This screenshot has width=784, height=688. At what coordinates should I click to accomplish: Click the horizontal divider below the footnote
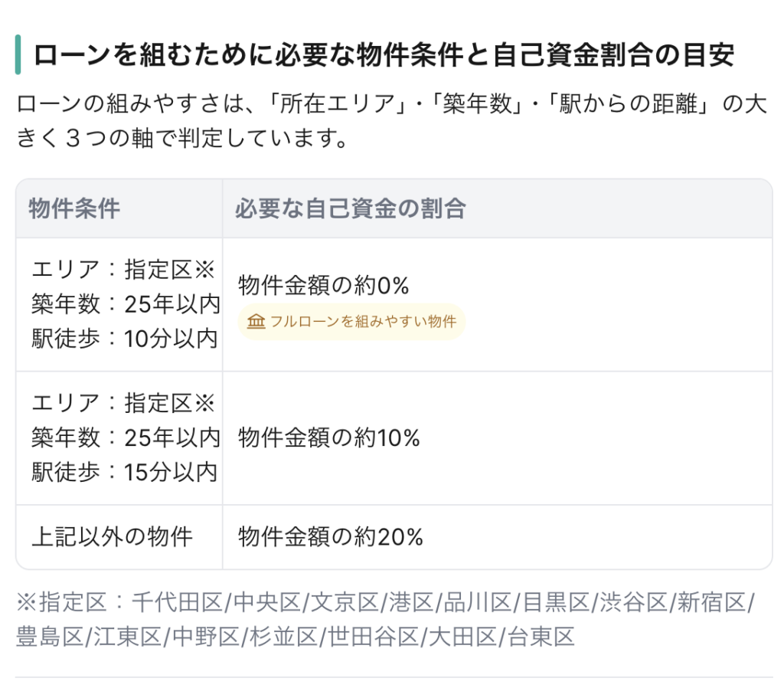[394, 677]
